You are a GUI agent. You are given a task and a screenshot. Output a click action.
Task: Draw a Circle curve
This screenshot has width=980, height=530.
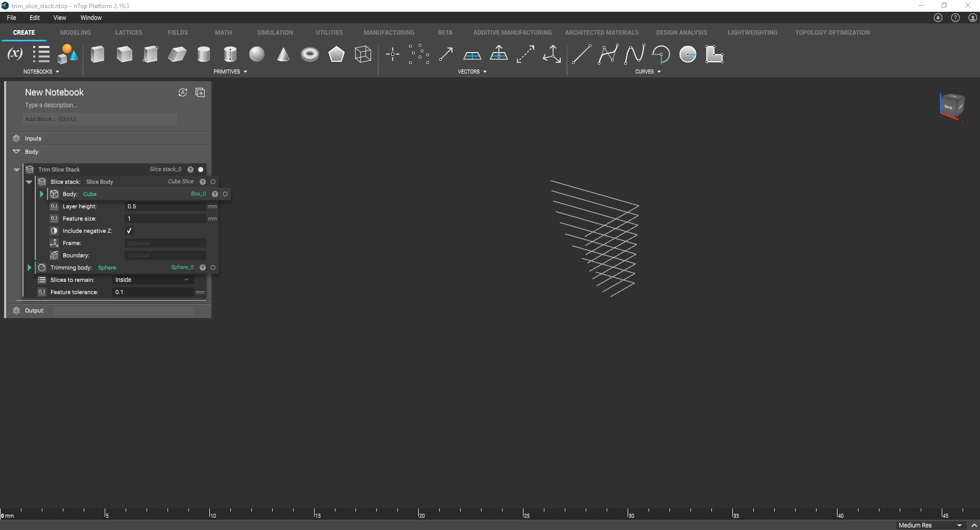(688, 54)
